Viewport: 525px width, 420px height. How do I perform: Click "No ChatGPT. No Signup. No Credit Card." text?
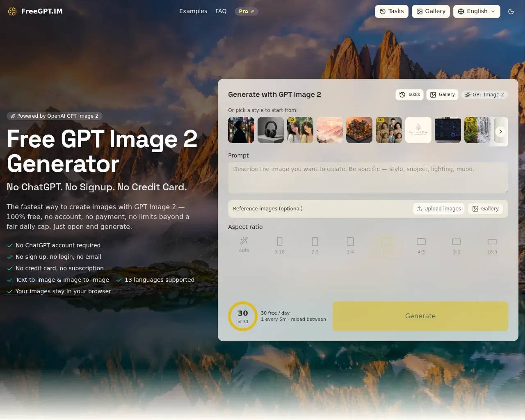point(97,187)
